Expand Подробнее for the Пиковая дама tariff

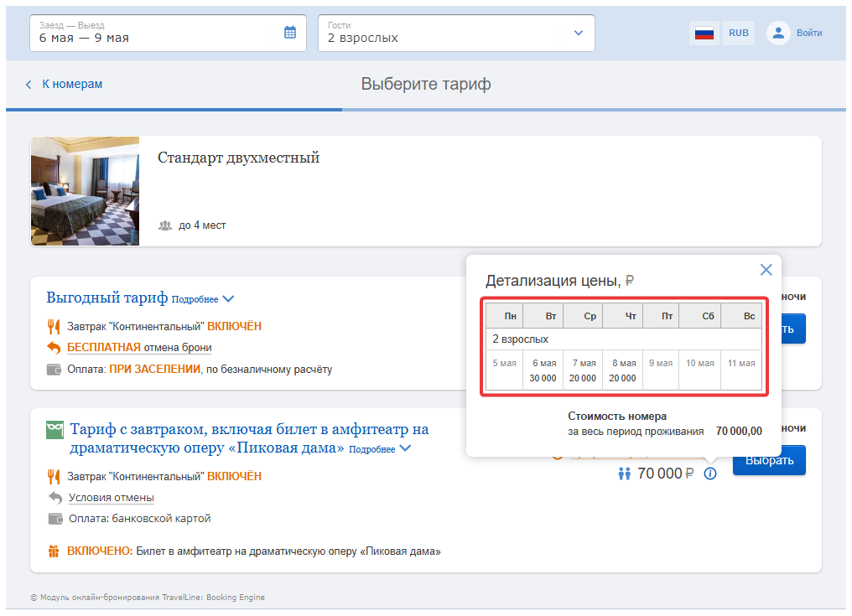(x=380, y=449)
